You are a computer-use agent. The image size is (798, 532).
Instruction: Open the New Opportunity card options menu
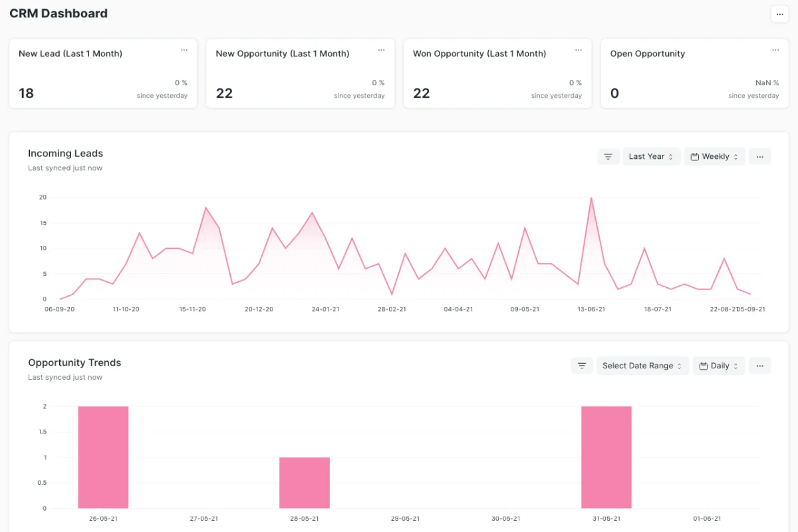(381, 50)
